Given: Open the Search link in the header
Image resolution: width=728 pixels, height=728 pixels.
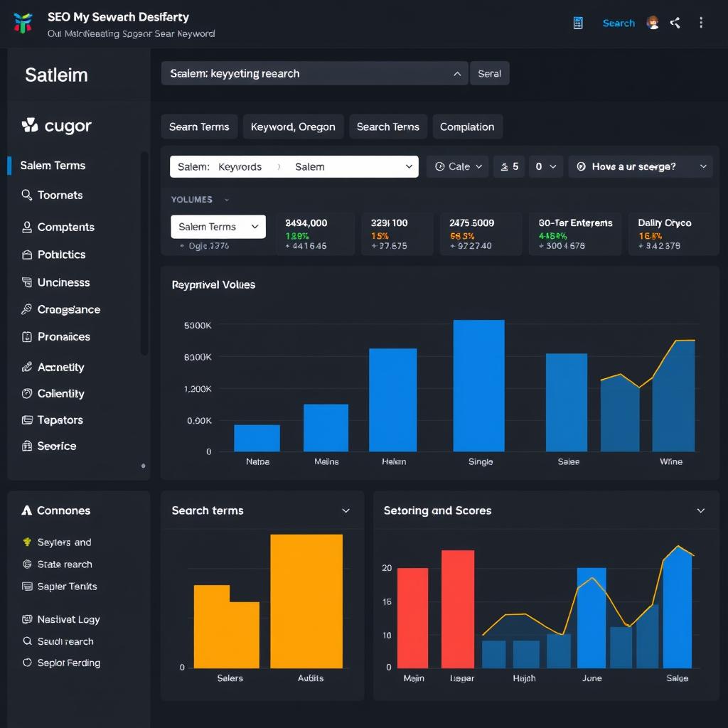Looking at the screenshot, I should (618, 22).
